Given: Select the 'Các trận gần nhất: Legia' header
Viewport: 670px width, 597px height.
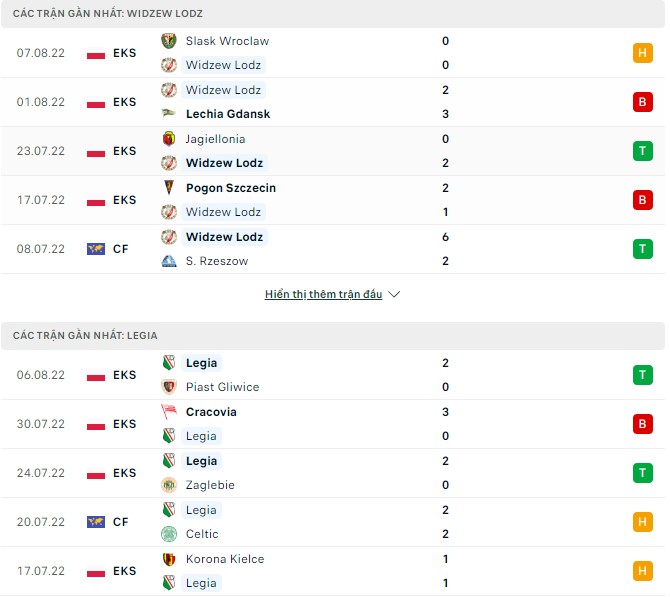Looking at the screenshot, I should click(x=85, y=336).
